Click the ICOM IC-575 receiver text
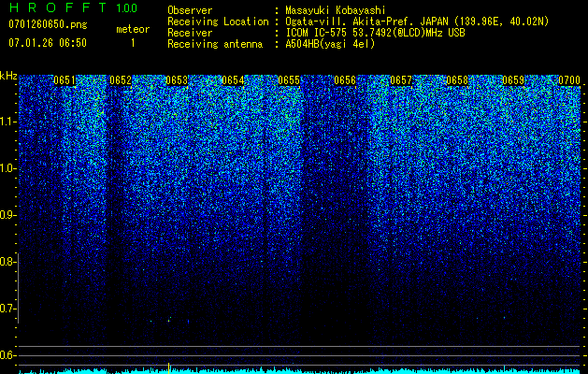This screenshot has height=374, width=588. click(x=375, y=33)
